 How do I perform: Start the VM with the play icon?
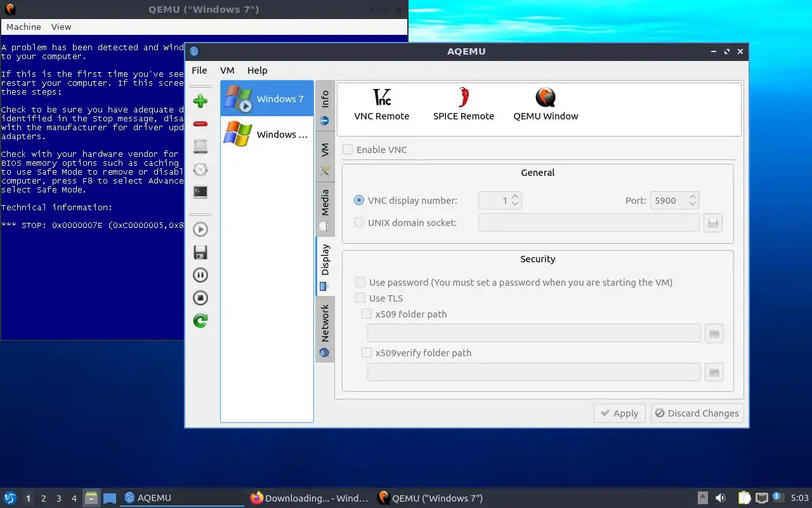pos(200,229)
